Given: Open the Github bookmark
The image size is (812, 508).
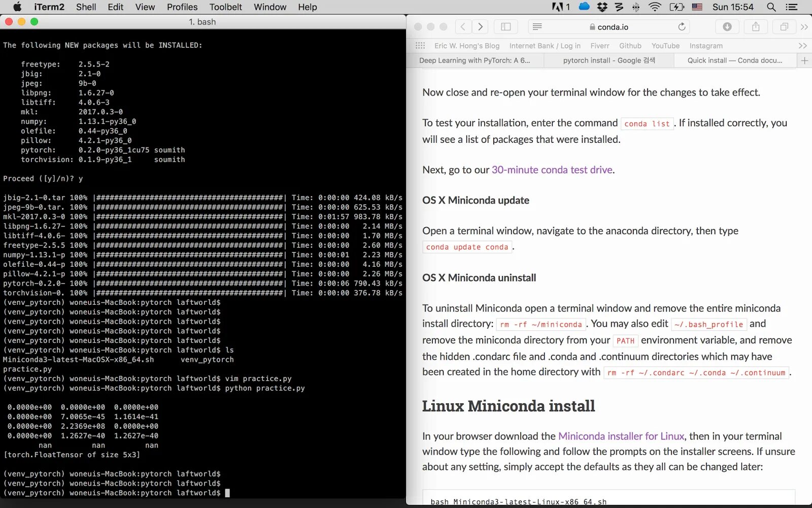Looking at the screenshot, I should point(630,46).
